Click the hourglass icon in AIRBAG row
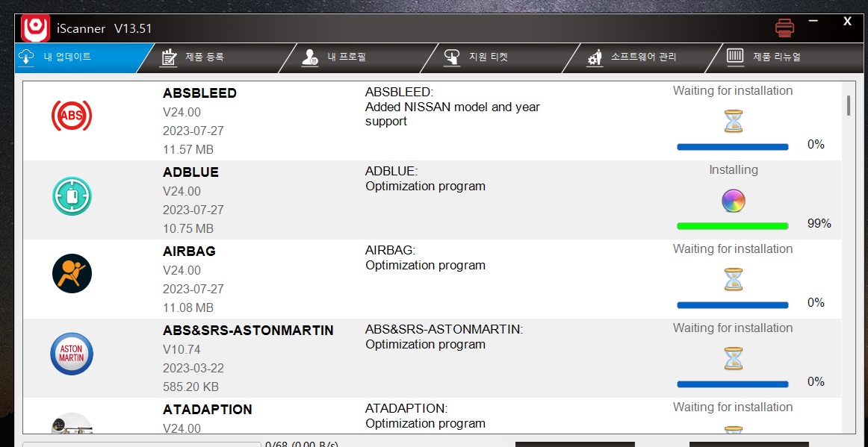The width and height of the screenshot is (868, 447). point(734,279)
